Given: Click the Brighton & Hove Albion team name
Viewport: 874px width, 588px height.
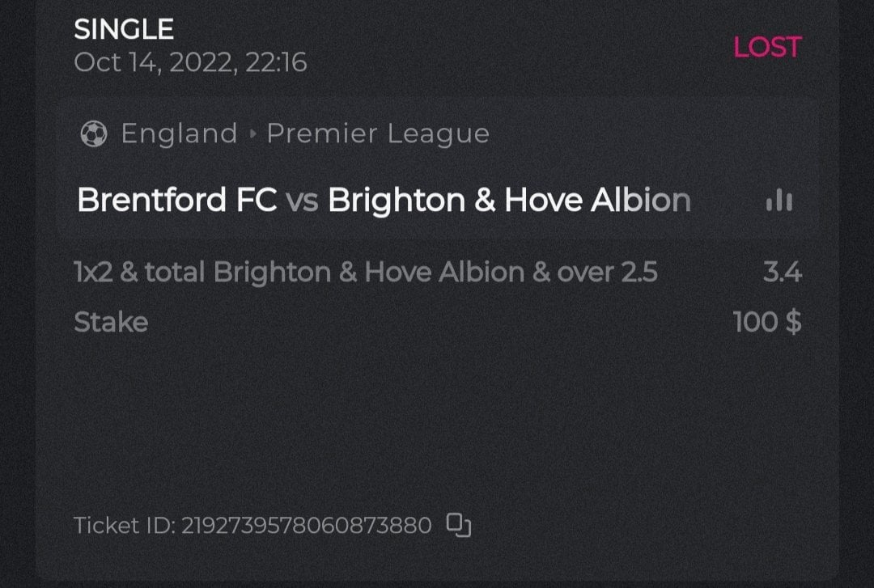Looking at the screenshot, I should point(509,200).
